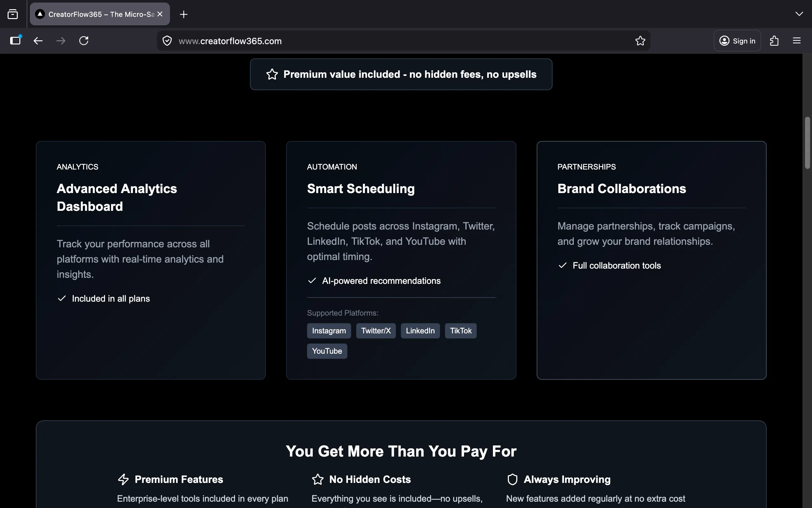812x508 pixels.
Task: Open the Extensions puzzle icon
Action: [774, 41]
